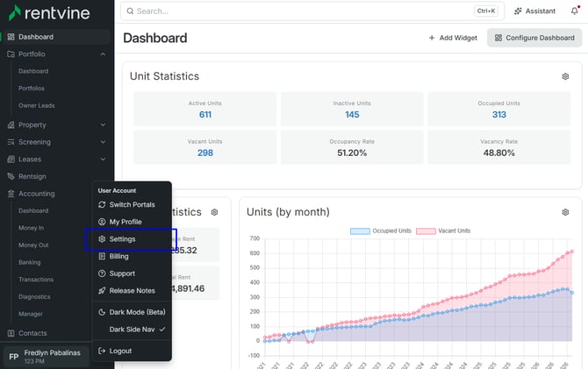
Task: Toggle Dark Mode (Beta)
Action: coord(132,312)
